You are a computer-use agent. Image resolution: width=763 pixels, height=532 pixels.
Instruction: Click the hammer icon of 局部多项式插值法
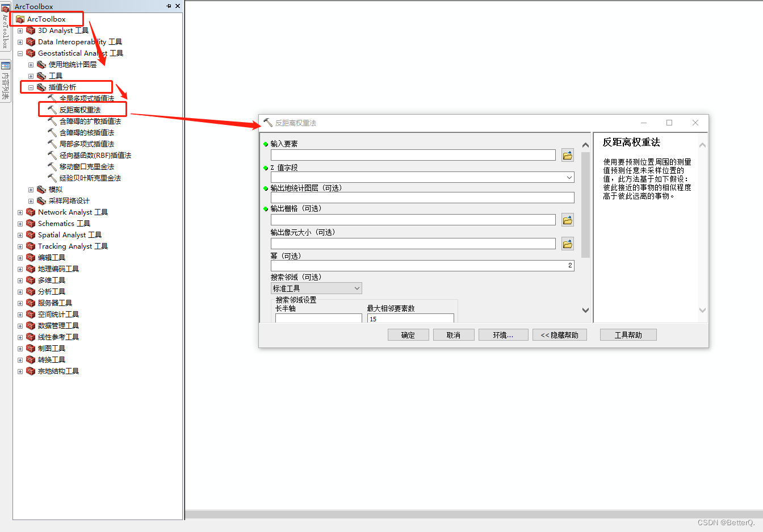pos(52,144)
